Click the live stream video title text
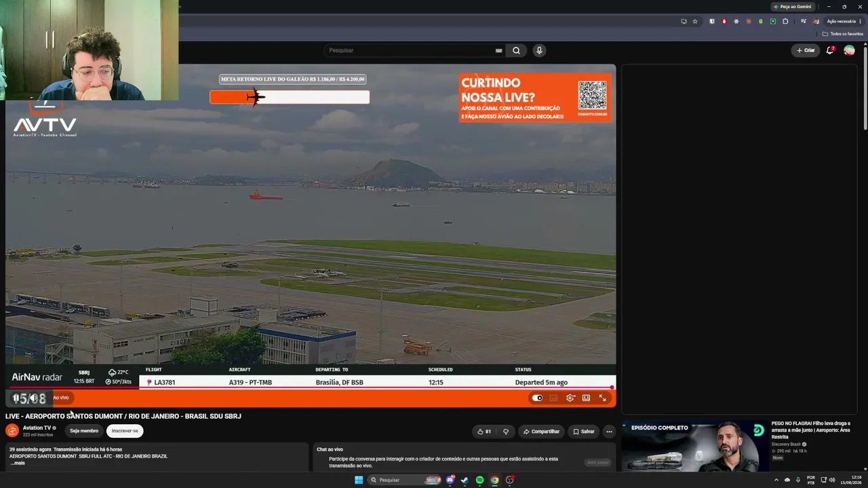The image size is (868, 488). click(123, 416)
